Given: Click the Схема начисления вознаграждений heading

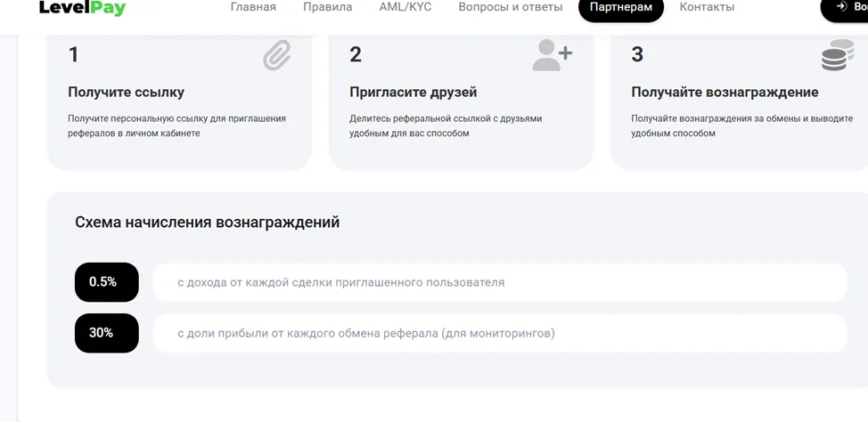Looking at the screenshot, I should [x=207, y=223].
